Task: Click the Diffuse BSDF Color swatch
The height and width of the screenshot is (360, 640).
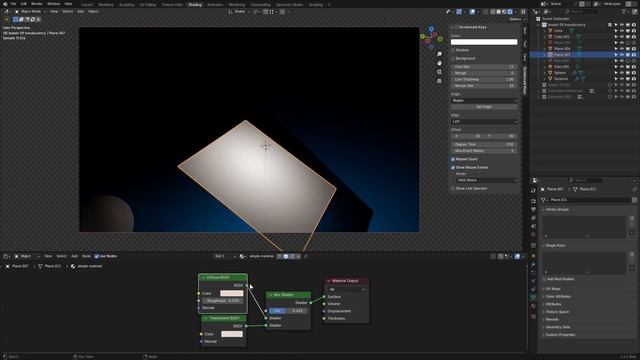Action: coord(232,293)
